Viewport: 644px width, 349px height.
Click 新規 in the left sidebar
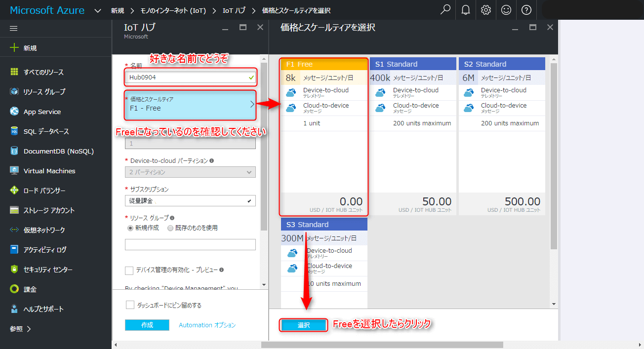pos(30,48)
